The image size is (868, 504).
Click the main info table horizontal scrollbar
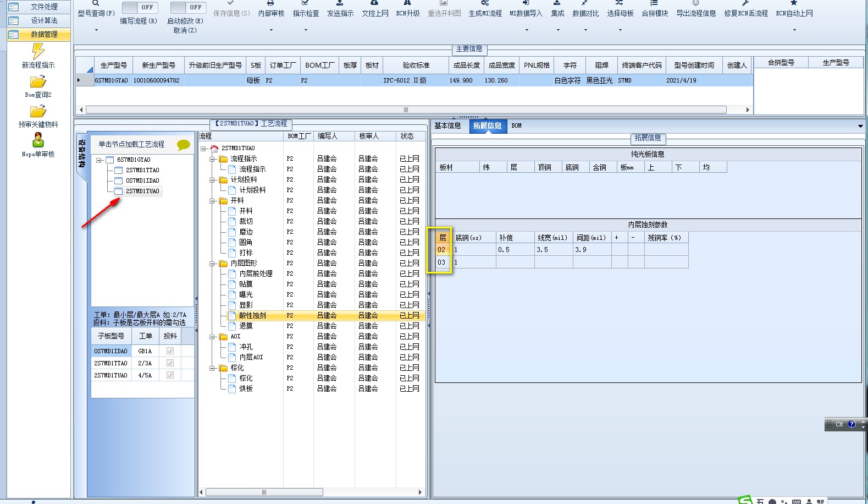[x=406, y=109]
